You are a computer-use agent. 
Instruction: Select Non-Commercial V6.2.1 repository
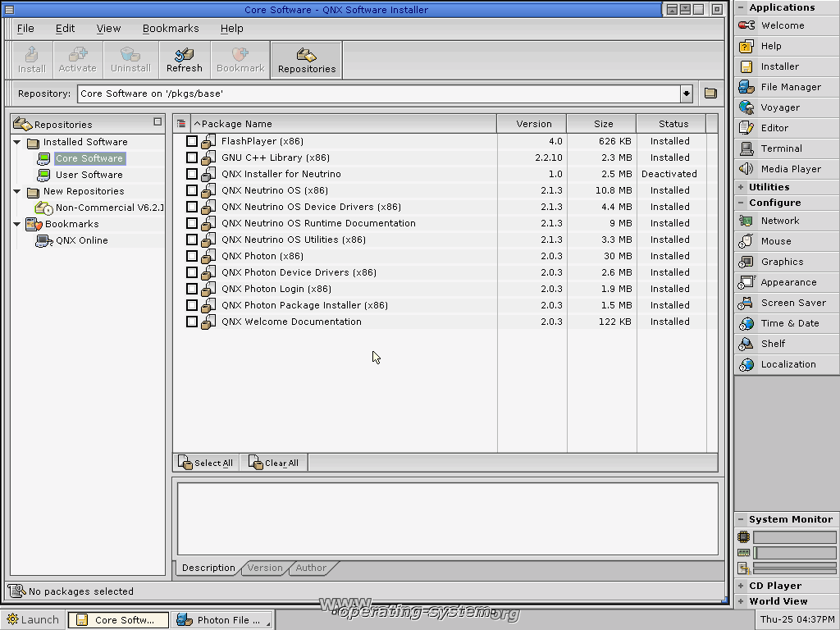pos(109,208)
